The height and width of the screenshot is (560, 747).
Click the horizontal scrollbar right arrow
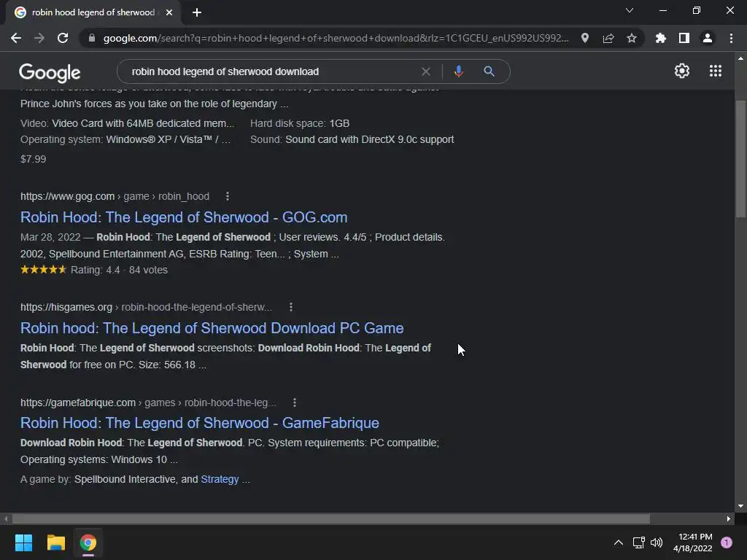[x=729, y=518]
